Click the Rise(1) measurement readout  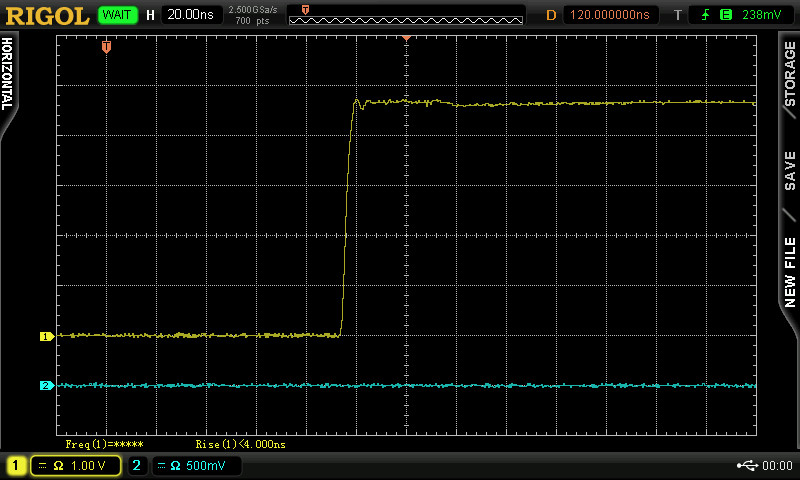click(x=240, y=443)
